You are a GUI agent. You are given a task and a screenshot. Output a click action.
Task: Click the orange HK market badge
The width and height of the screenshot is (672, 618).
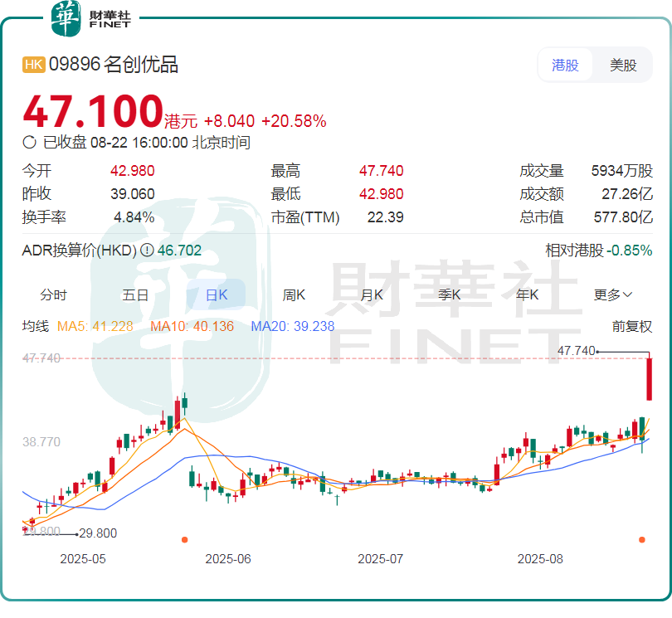pyautogui.click(x=34, y=65)
